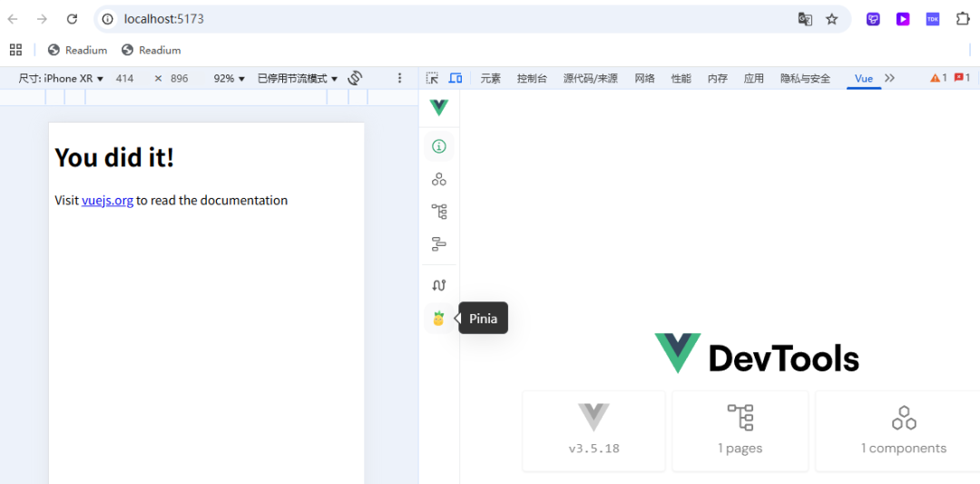Image resolution: width=980 pixels, height=484 pixels.
Task: Switch to the 隐私与安全 tab
Action: pyautogui.click(x=806, y=78)
